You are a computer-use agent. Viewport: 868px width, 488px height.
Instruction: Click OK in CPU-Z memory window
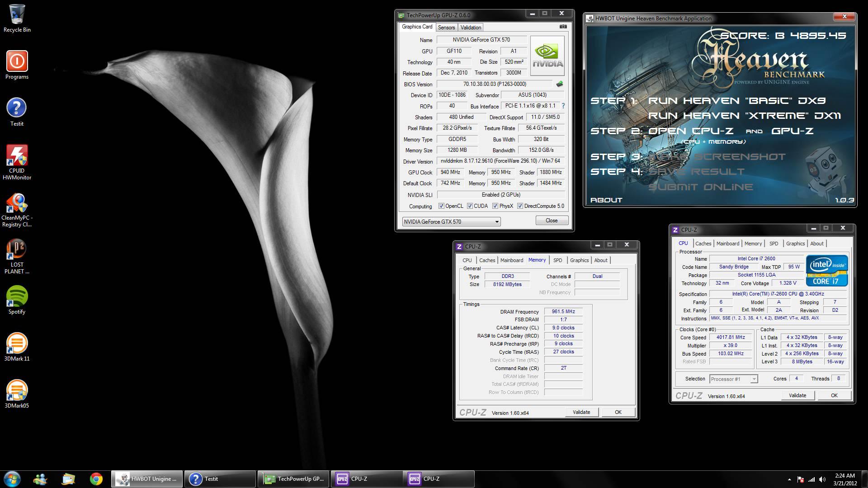point(618,412)
